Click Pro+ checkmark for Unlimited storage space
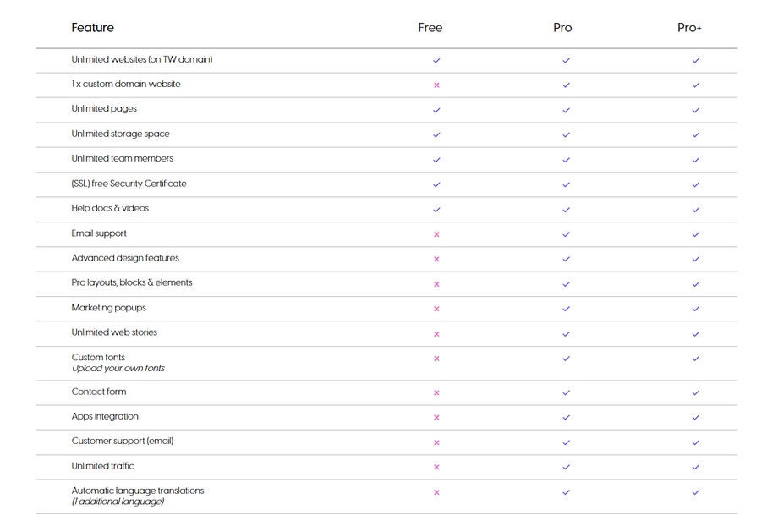 tap(696, 134)
